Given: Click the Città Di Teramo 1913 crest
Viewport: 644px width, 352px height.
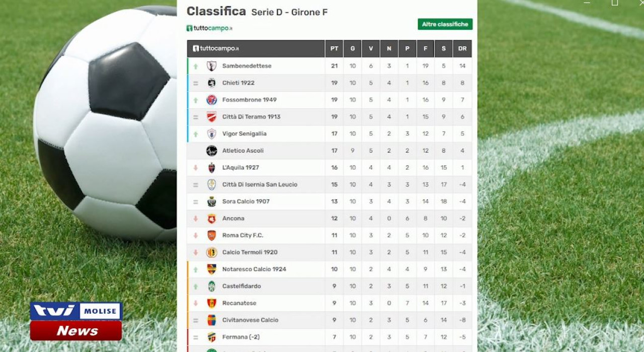Looking at the screenshot, I should point(212,117).
